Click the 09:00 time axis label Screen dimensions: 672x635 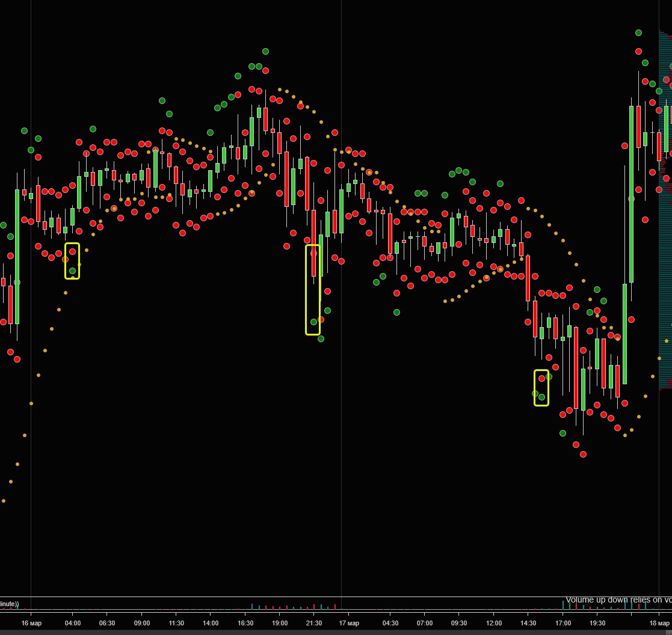point(142,623)
